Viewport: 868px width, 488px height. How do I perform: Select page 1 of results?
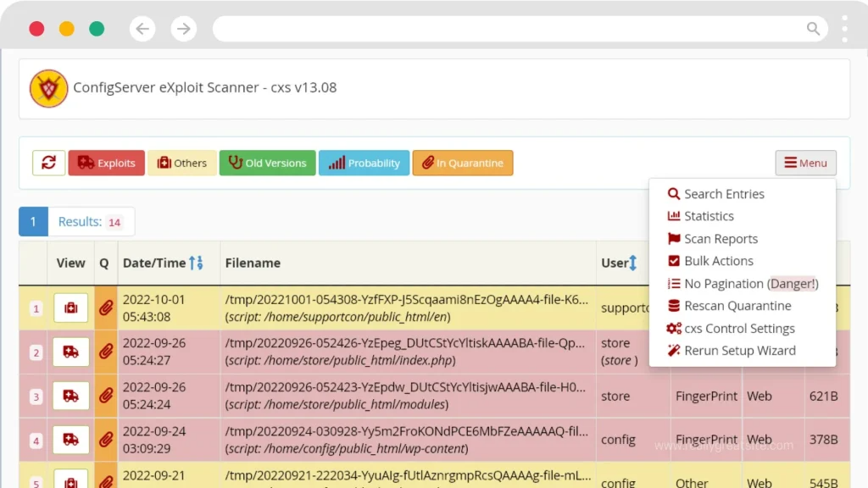(x=32, y=221)
